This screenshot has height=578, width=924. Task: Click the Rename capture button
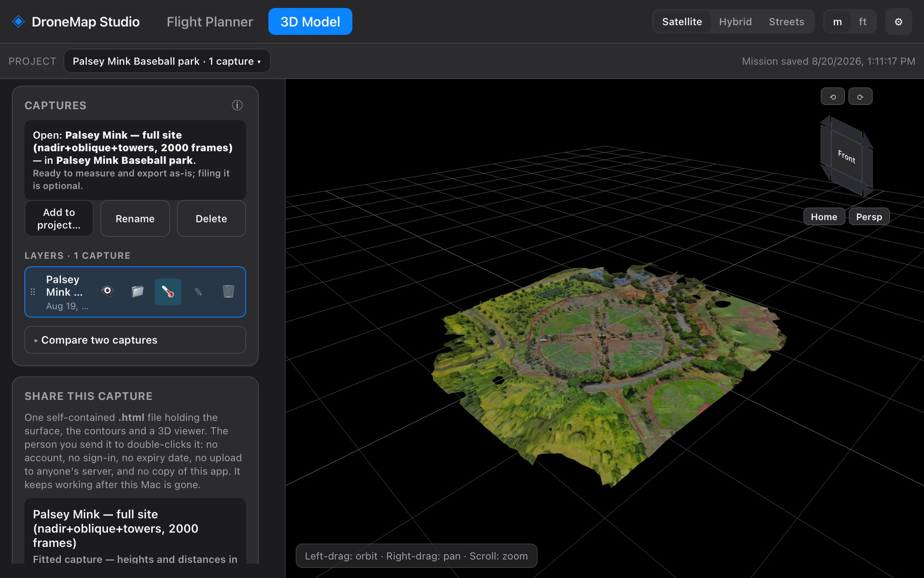click(135, 218)
